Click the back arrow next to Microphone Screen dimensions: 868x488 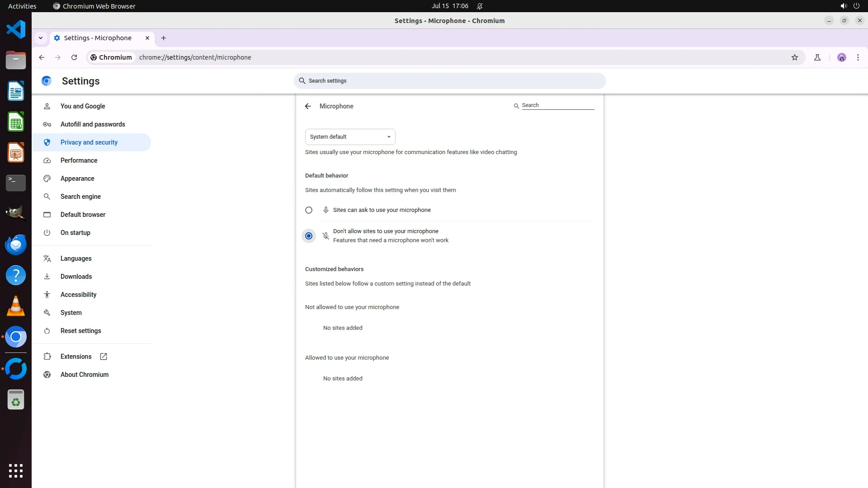[x=308, y=106]
